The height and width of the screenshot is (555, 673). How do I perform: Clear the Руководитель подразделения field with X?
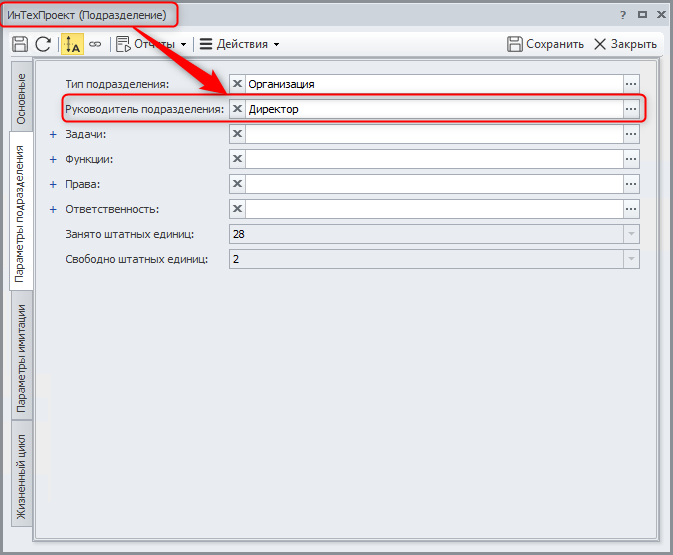pos(238,109)
